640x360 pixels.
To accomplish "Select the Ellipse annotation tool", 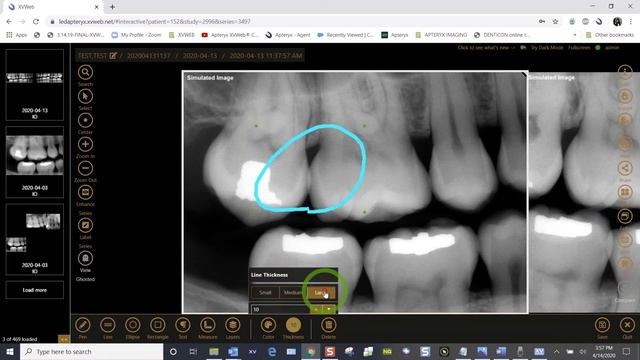I will [133, 325].
